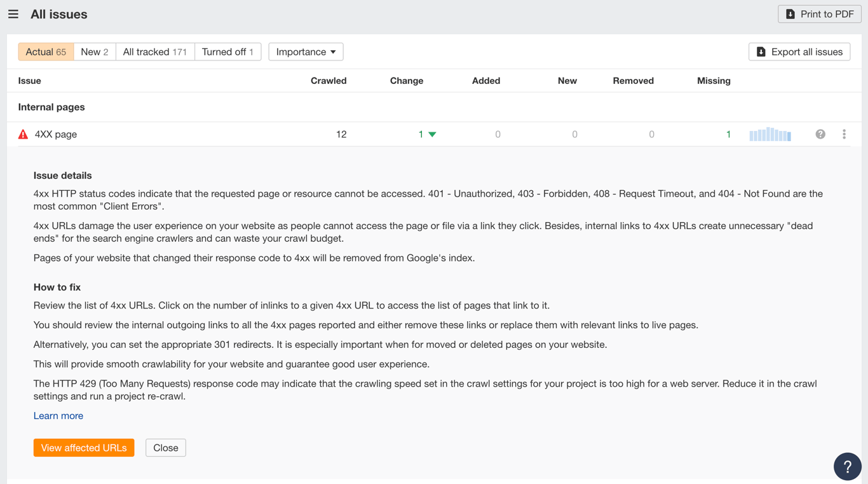Open the All tracked tab

(x=154, y=52)
